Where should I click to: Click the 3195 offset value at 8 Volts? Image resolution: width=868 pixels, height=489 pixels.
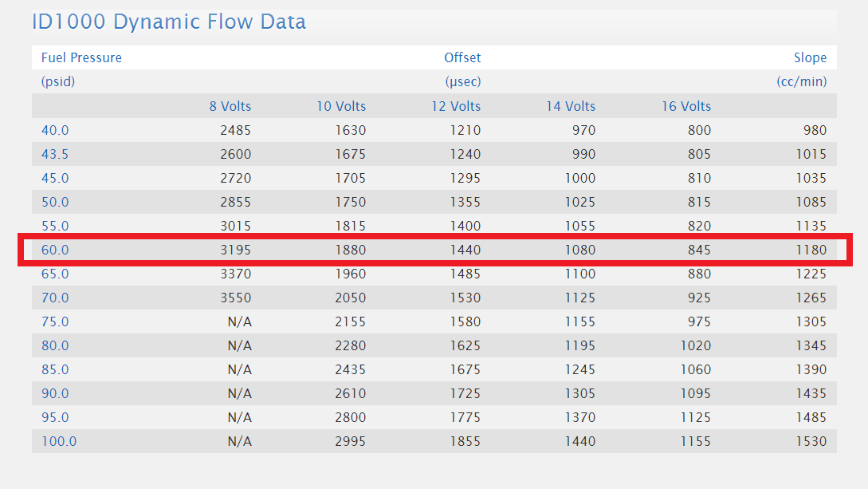(235, 250)
